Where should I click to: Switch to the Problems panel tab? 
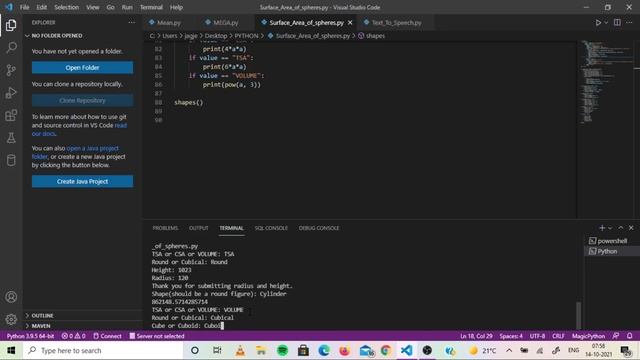[165, 228]
